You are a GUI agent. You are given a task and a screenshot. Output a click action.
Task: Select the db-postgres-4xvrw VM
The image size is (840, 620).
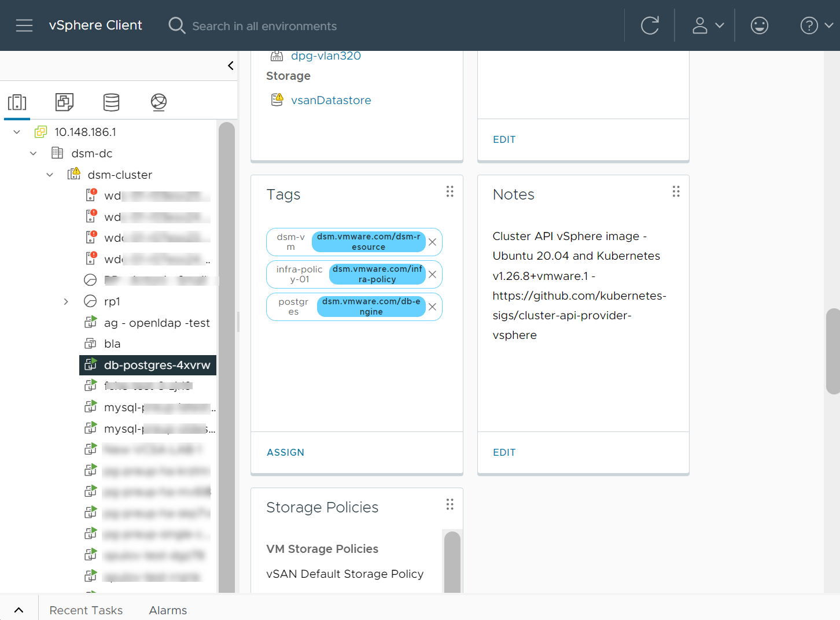(x=157, y=365)
